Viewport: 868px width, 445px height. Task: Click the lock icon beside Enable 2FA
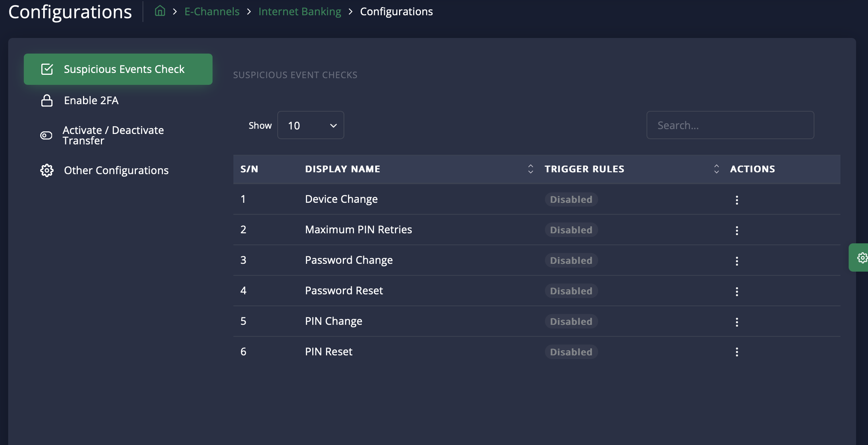click(x=47, y=100)
